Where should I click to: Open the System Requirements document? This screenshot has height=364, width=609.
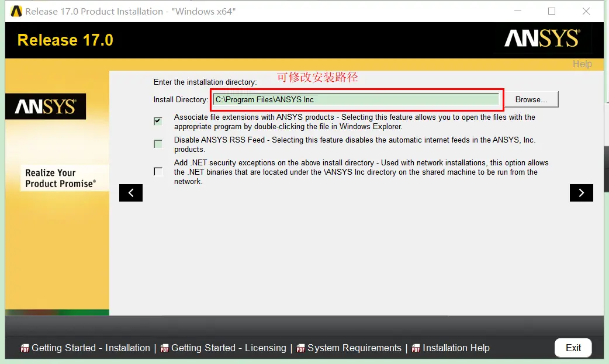tap(354, 348)
